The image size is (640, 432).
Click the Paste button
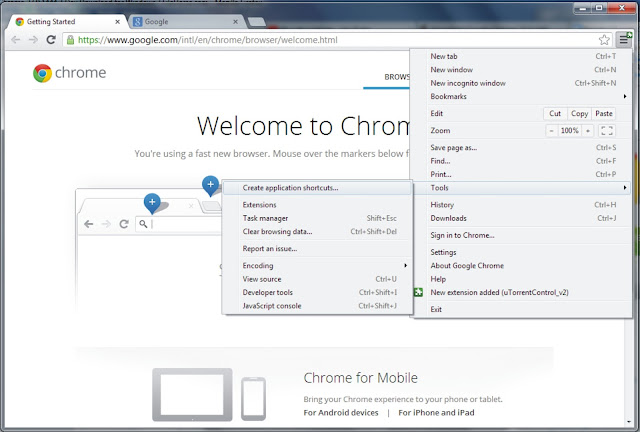click(x=604, y=114)
